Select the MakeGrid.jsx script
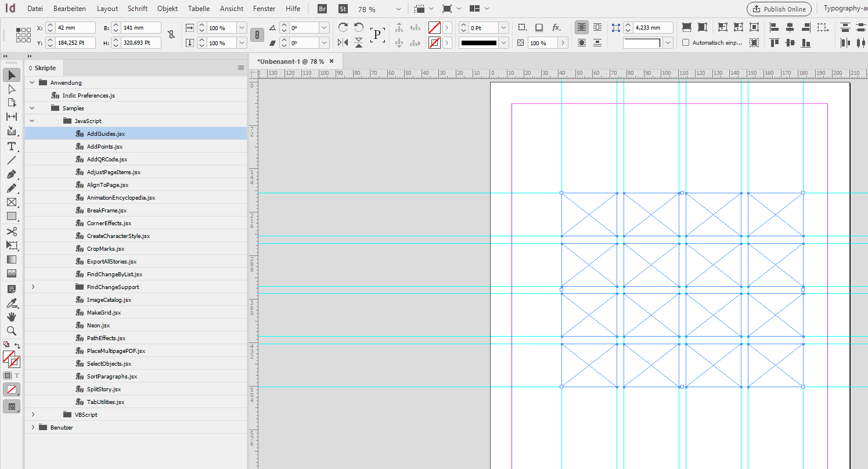Screen dimensions: 868x469 103,312
